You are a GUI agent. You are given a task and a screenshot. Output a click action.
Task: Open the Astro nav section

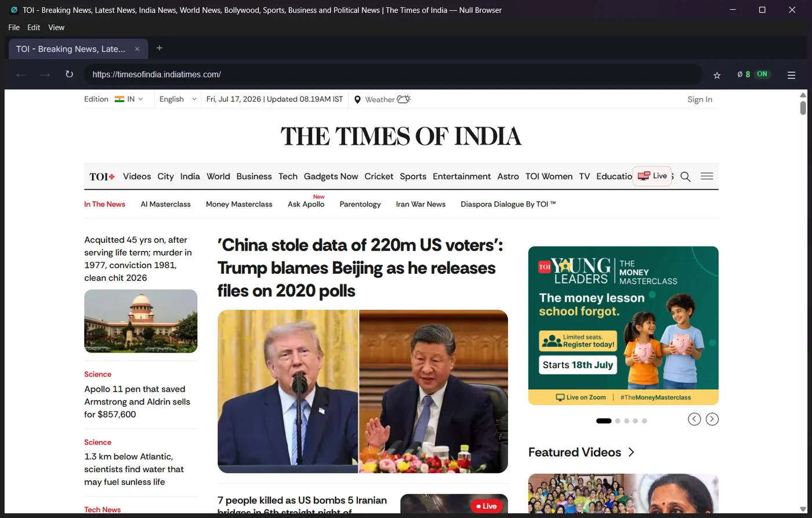pyautogui.click(x=508, y=176)
